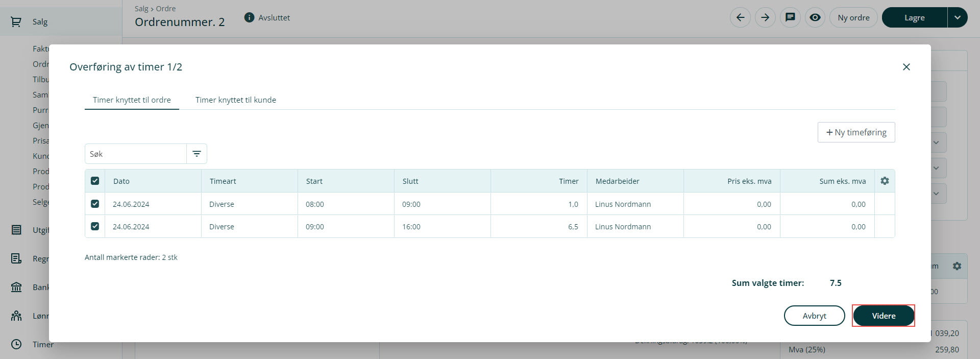Close the Overføring av timer dialog

906,67
